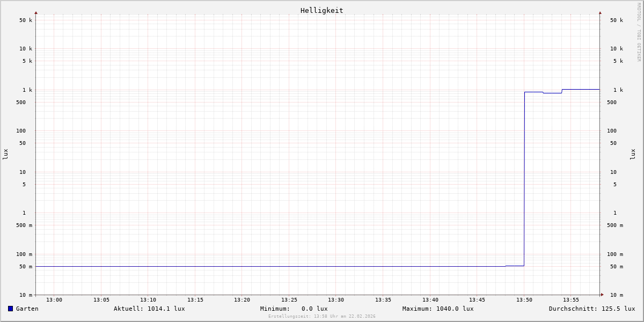Click the 10 m label on left axis
The image size is (644, 322).
point(26,295)
